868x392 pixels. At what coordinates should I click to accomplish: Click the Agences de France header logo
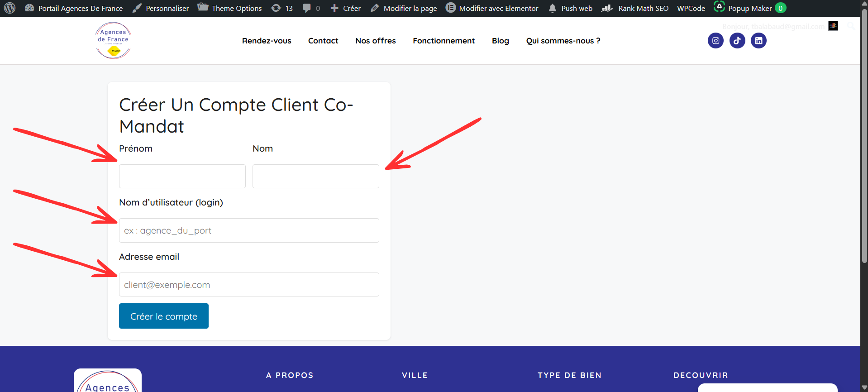pyautogui.click(x=113, y=40)
